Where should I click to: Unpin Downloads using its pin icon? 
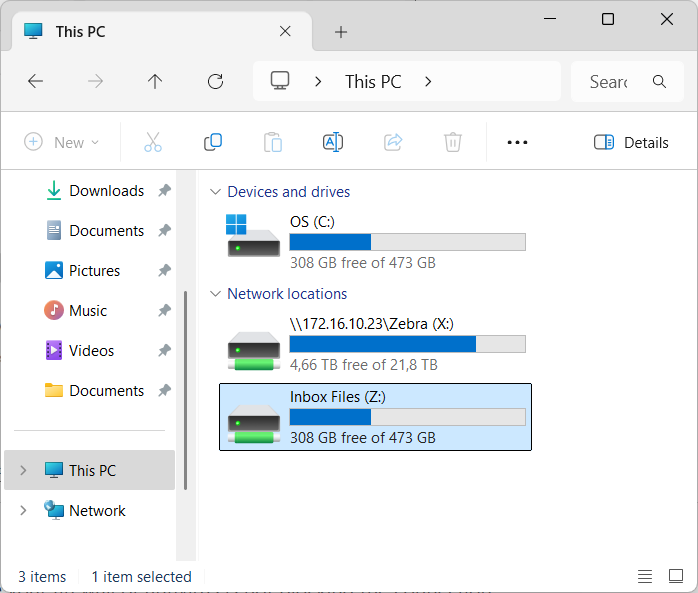click(x=165, y=191)
